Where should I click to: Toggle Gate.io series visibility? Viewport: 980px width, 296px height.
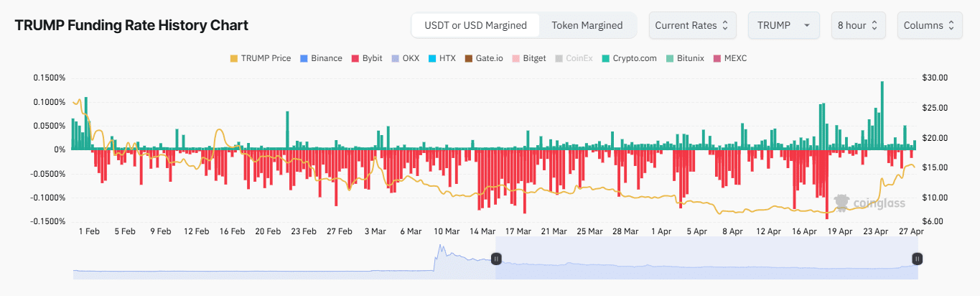click(x=483, y=58)
